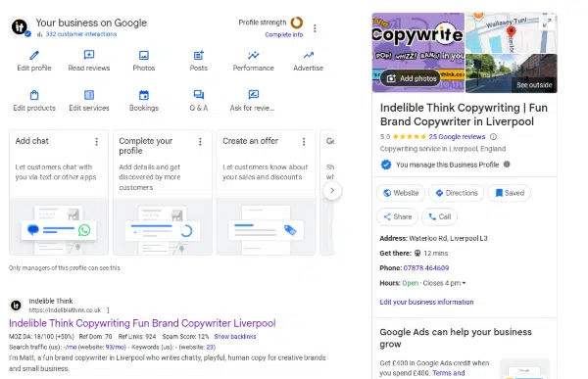This screenshot has width=588, height=379.
Task: Open search result three-dot options
Action: click(x=108, y=310)
